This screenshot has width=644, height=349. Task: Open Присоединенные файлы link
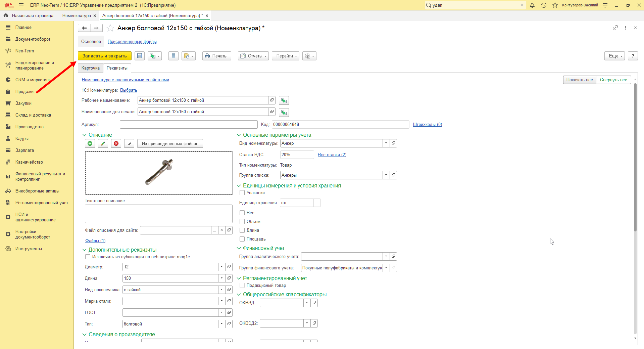[x=132, y=42]
